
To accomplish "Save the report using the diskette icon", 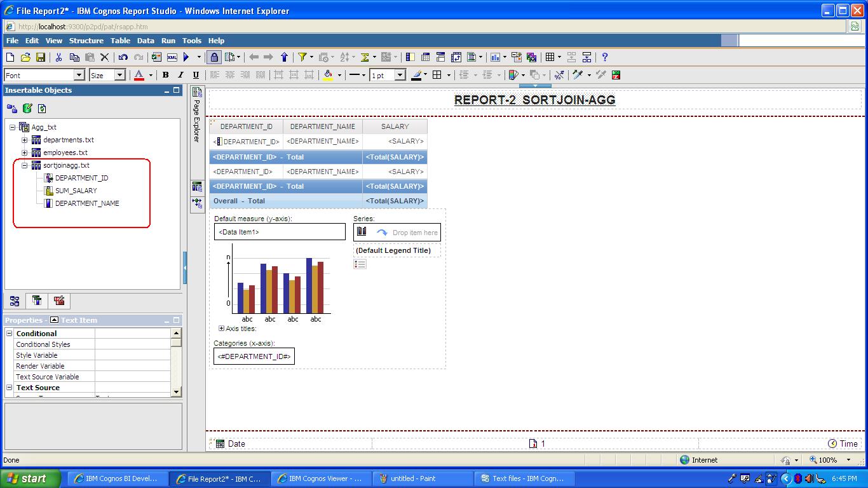I will click(41, 57).
